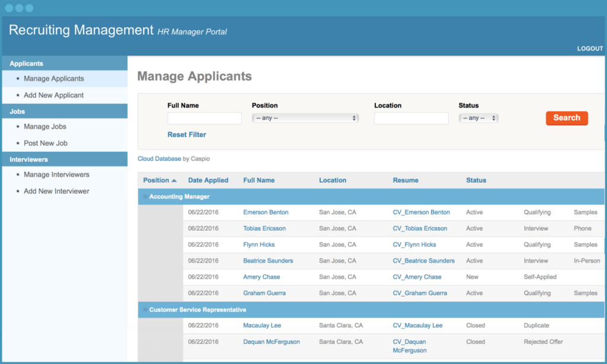Viewport: 607px width, 364px height.
Task: Click the Position column sort arrow
Action: tap(174, 180)
